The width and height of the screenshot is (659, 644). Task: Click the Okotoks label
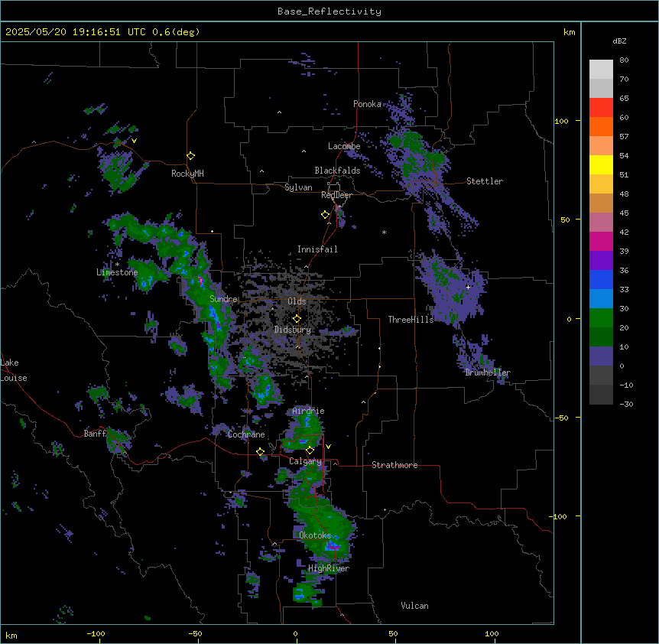tap(315, 535)
